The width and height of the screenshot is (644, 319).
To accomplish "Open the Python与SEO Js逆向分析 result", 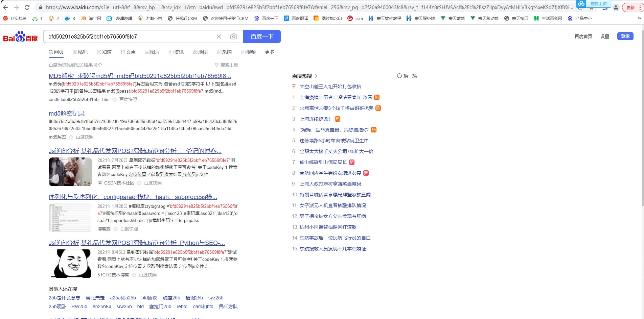I will point(137,243).
